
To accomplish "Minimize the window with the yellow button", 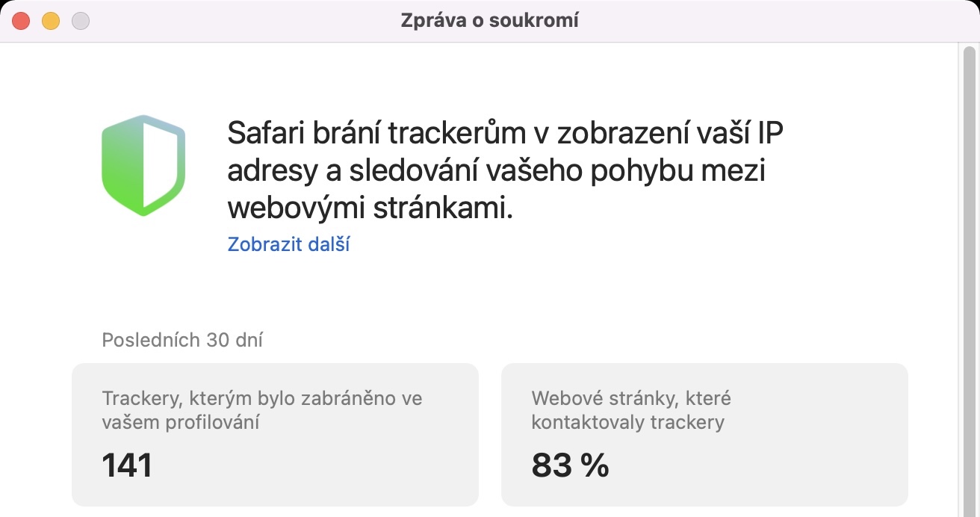I will click(x=51, y=21).
